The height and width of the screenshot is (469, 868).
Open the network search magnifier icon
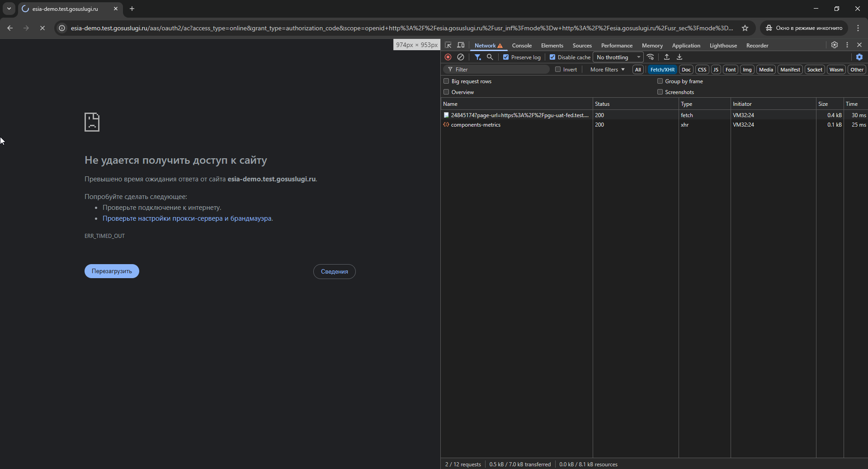490,57
